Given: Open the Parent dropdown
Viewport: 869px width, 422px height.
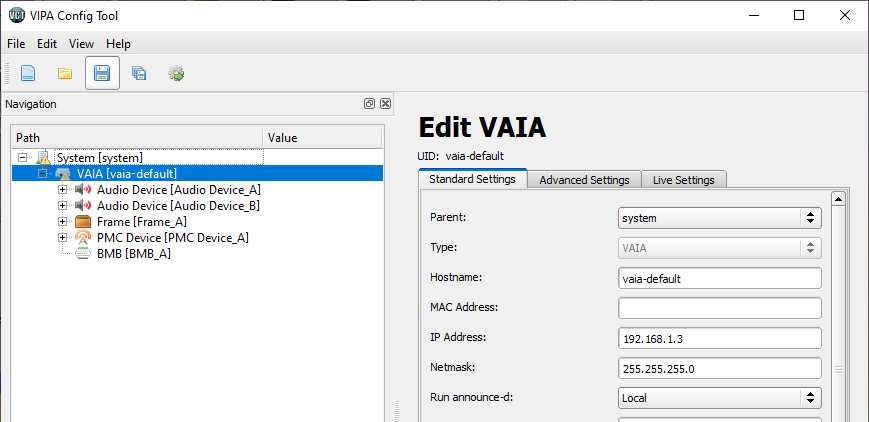Looking at the screenshot, I should (x=720, y=218).
